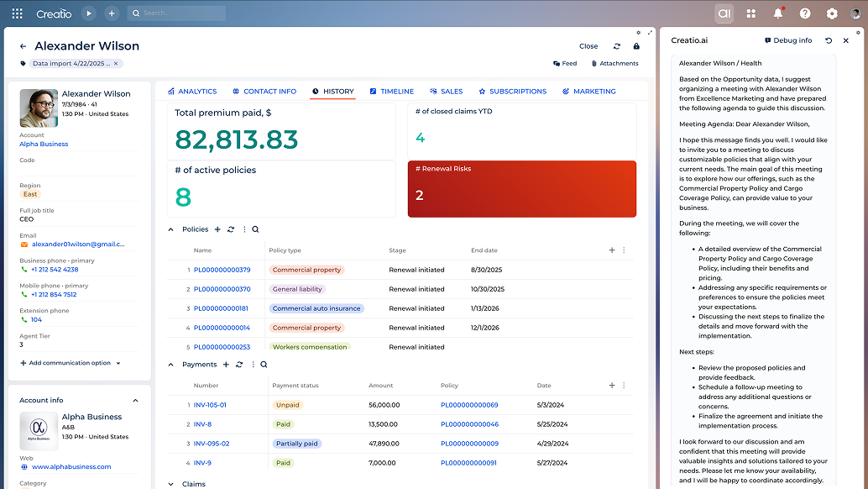868x489 pixels.
Task: Close the Creatio.ai panel
Action: [x=846, y=40]
